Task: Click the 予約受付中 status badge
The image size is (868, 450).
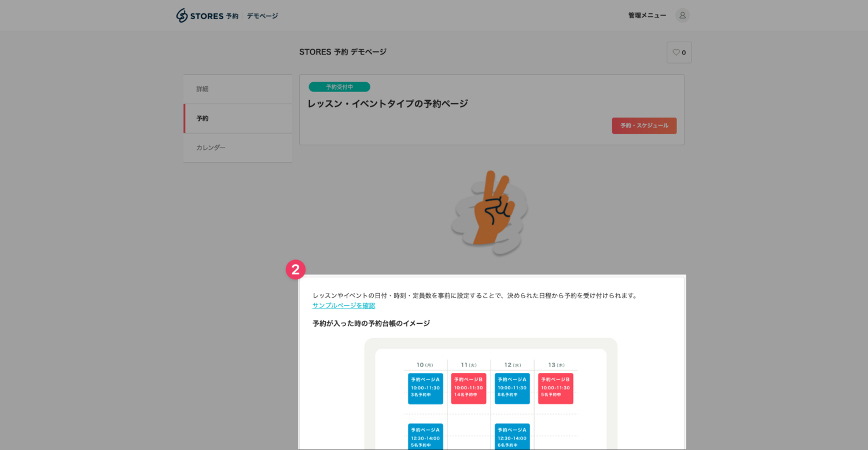Action: (x=339, y=87)
